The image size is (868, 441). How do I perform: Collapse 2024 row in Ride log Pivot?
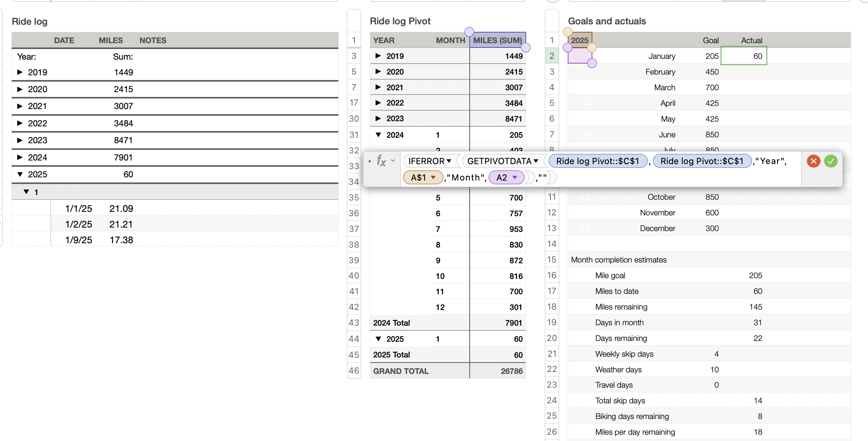tap(378, 135)
